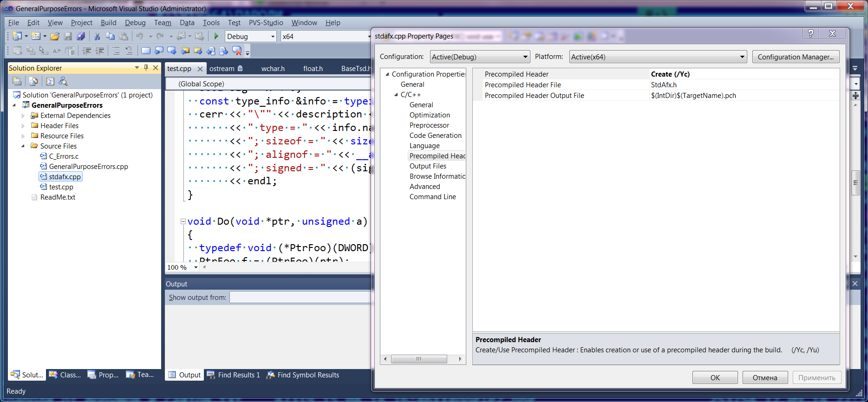Collapse the Source Files folder

pyautogui.click(x=23, y=146)
